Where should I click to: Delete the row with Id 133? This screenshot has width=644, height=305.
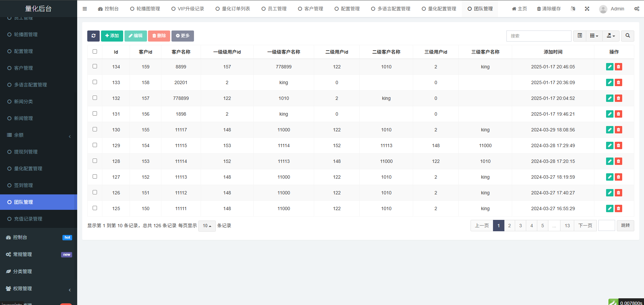[618, 82]
